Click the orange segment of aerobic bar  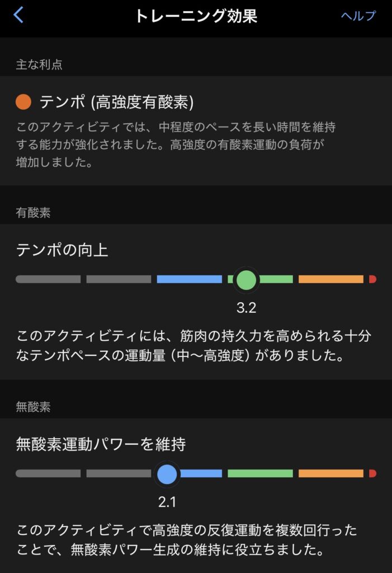pos(331,279)
